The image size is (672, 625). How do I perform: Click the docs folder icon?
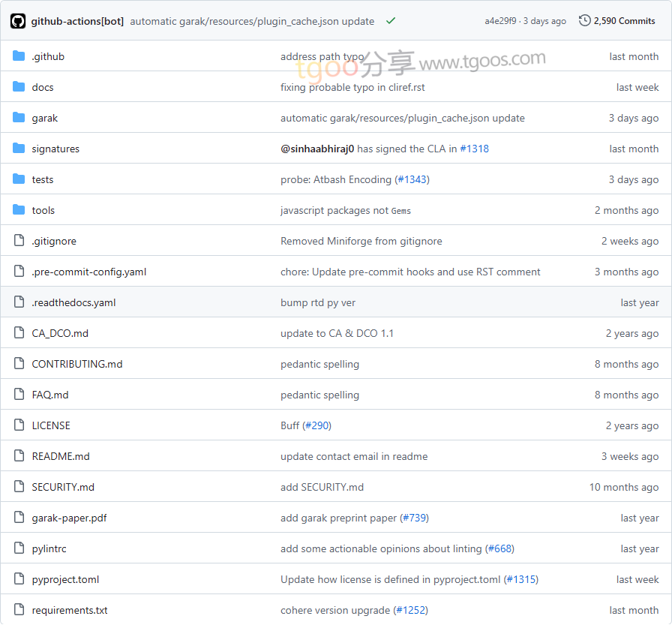click(19, 86)
